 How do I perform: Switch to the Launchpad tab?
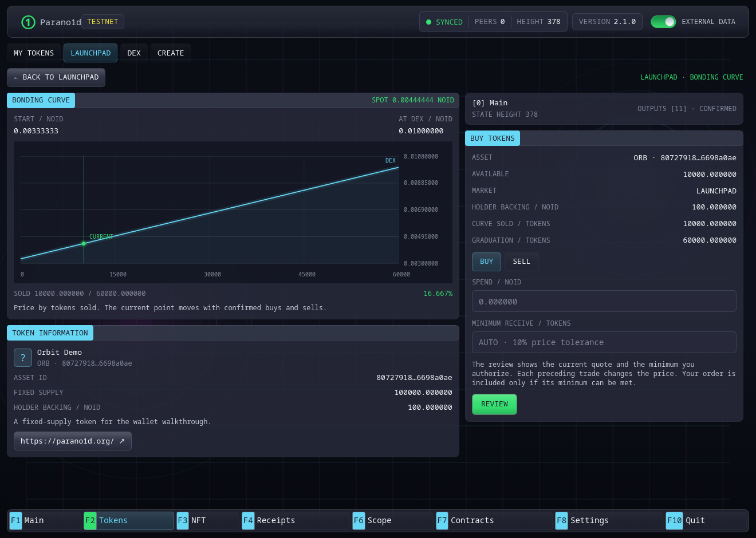pos(90,53)
